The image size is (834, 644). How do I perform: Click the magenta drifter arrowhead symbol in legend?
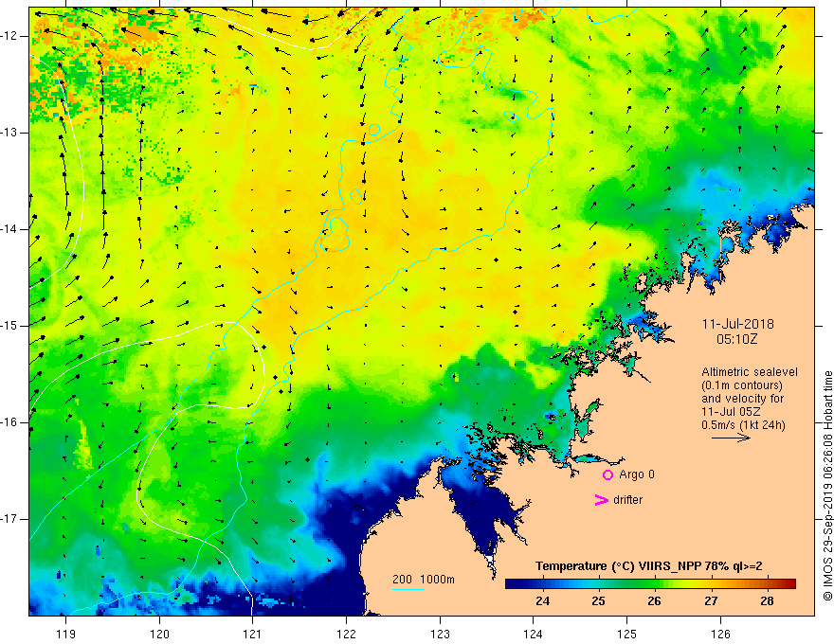(601, 500)
